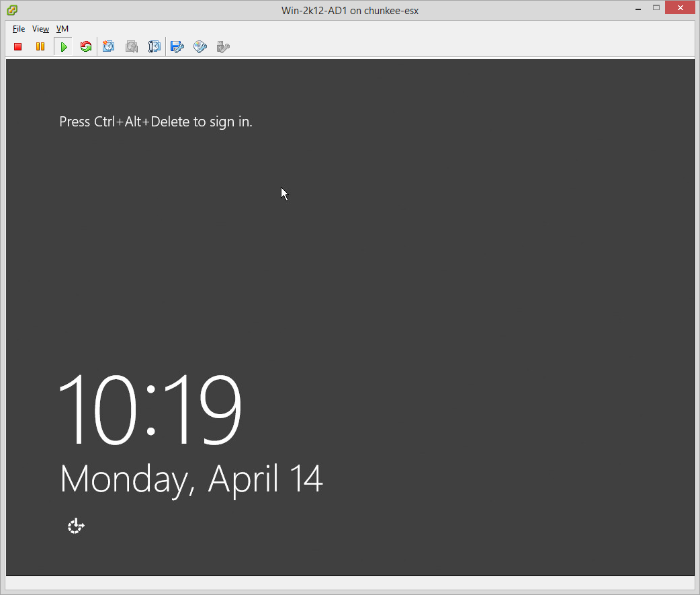Click the Ease of Access icon on lock screen
700x595 pixels.
[76, 526]
